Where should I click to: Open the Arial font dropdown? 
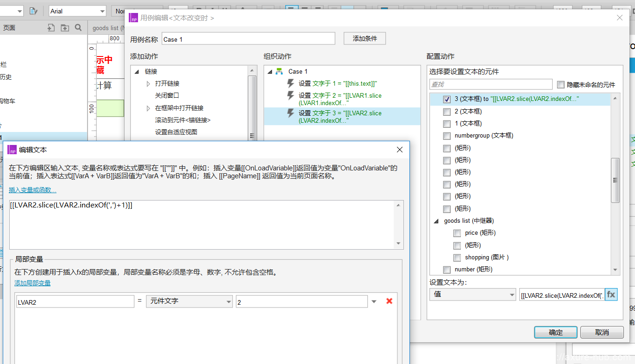(77, 11)
